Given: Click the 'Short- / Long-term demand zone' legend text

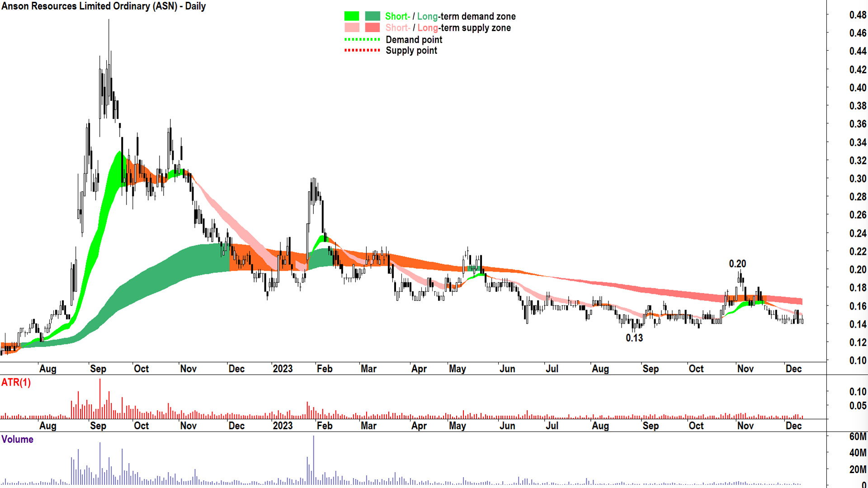Looking at the screenshot, I should [450, 17].
